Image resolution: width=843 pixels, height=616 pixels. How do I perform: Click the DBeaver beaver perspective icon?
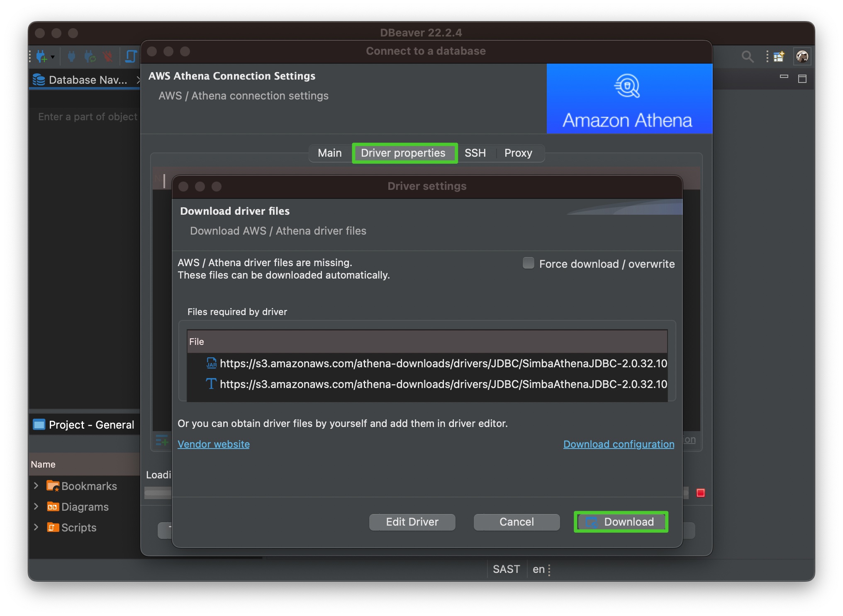[802, 56]
